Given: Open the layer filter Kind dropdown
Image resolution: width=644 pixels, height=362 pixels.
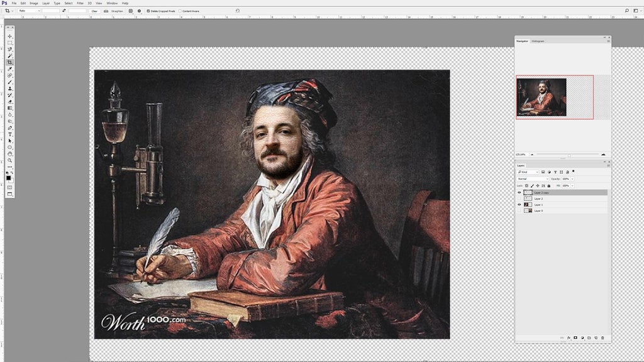Looking at the screenshot, I should (528, 172).
